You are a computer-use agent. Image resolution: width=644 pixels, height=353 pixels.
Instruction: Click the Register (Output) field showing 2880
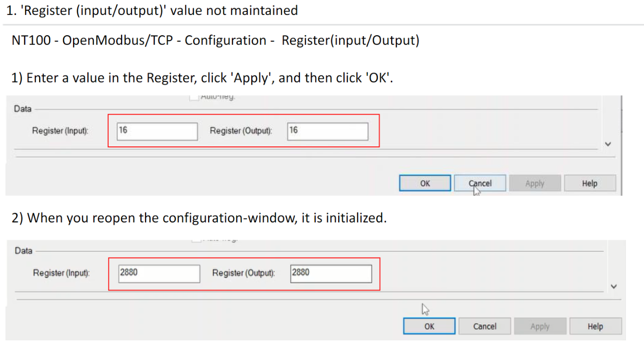point(331,273)
